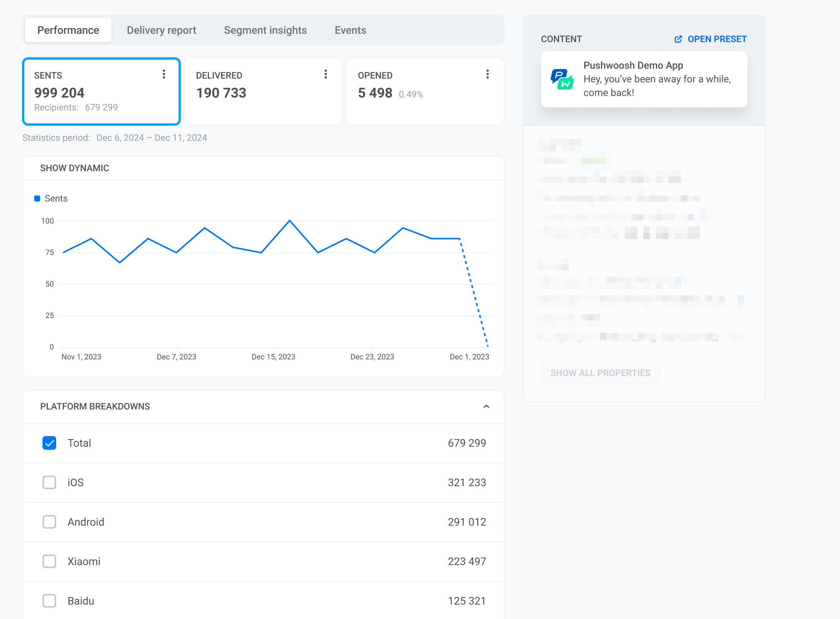Click the Recipients count under Sents

coord(101,107)
